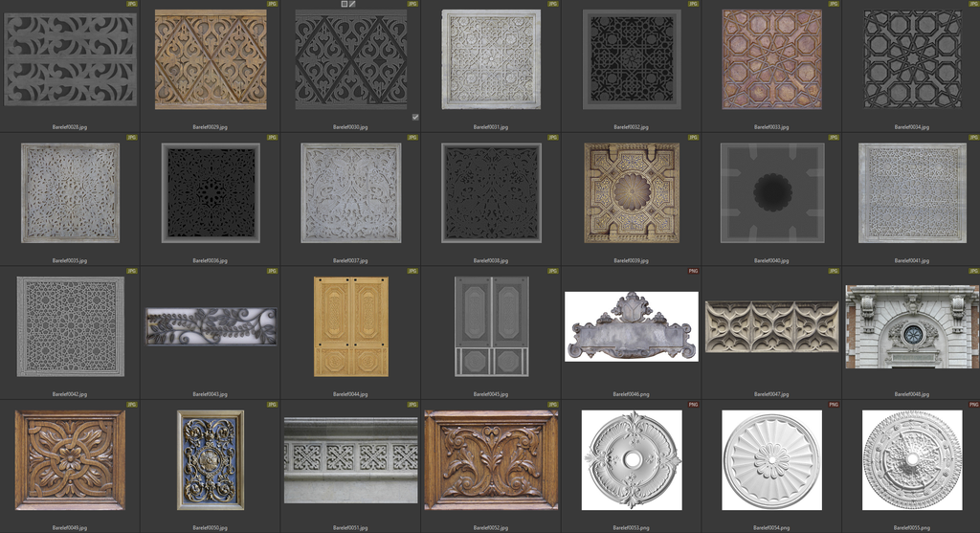Uncheck the checkbox on Barelef0030

click(415, 117)
